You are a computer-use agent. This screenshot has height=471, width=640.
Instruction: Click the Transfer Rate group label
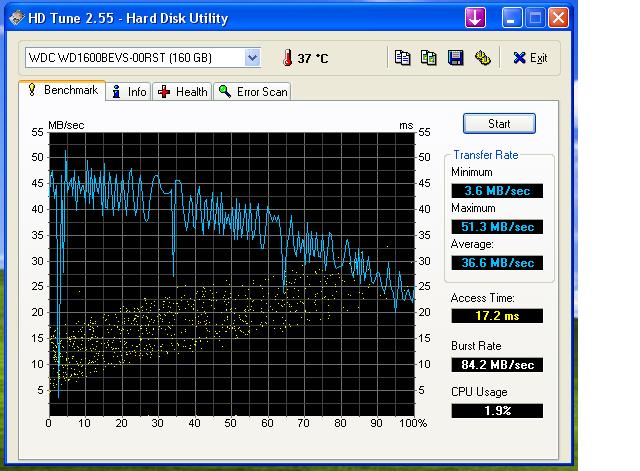pos(486,155)
